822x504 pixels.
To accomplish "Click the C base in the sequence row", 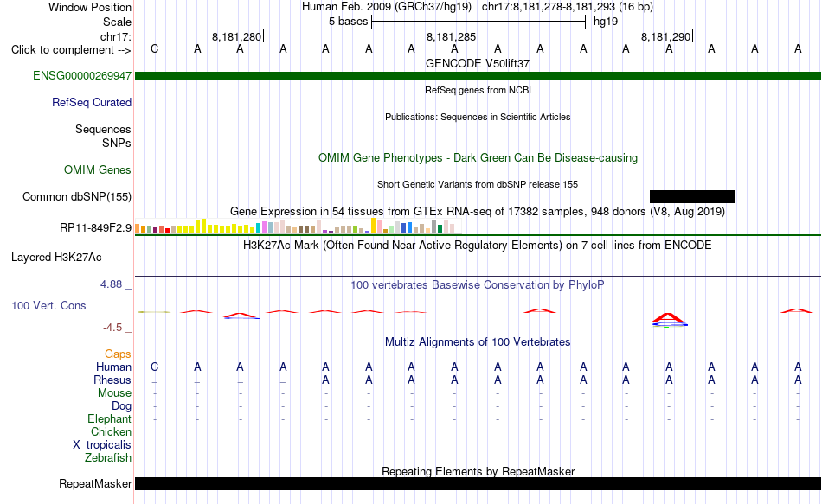I will pyautogui.click(x=154, y=48).
